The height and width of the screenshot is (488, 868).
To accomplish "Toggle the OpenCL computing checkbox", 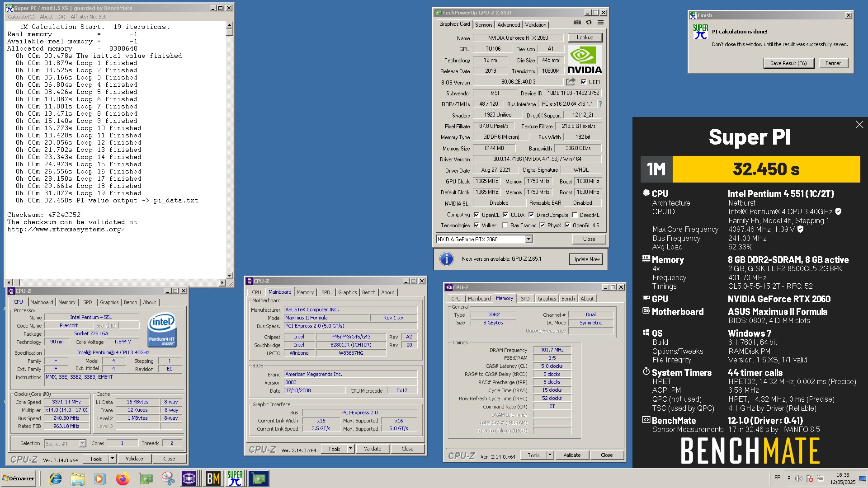I will 476,215.
